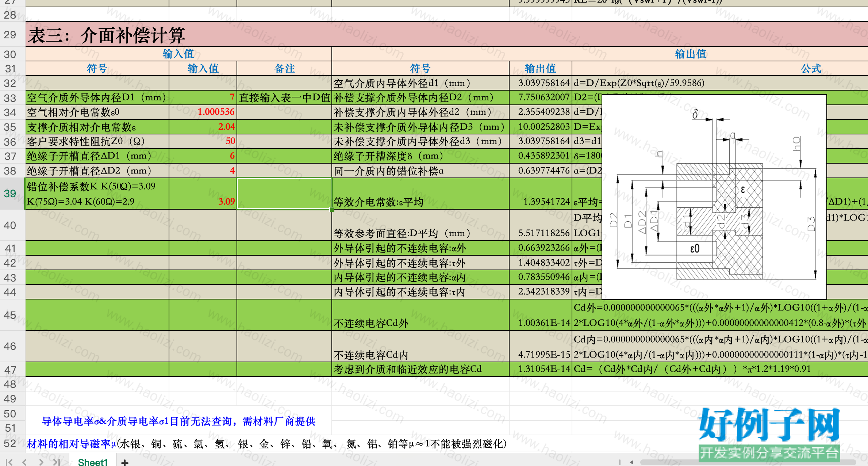The image size is (868, 466).
Task: Select output value 0.663923266
Action: click(541, 248)
